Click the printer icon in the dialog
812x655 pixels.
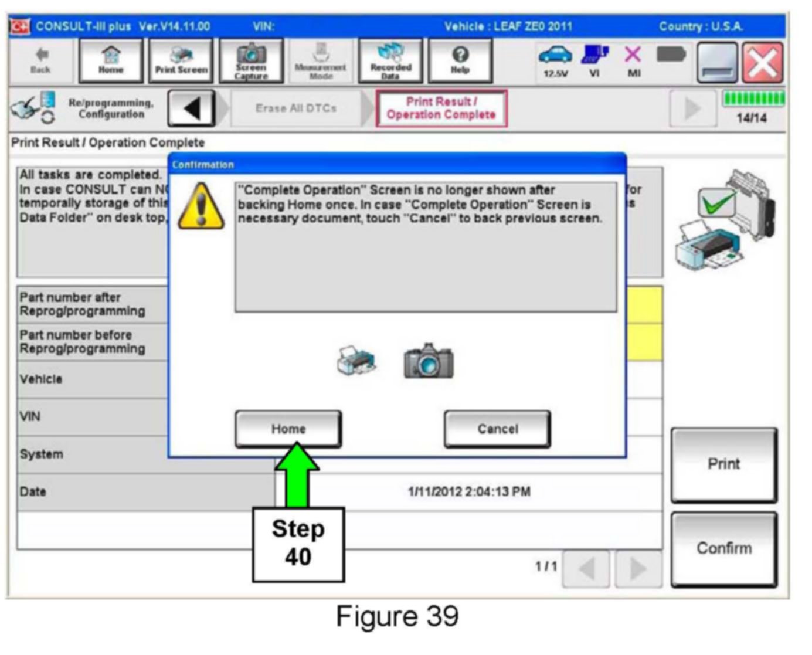tap(356, 361)
